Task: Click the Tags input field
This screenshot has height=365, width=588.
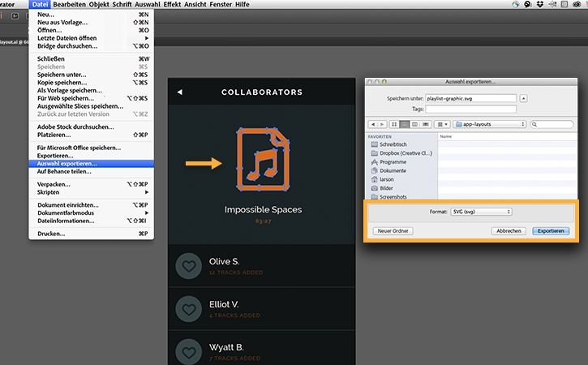Action: coord(470,109)
